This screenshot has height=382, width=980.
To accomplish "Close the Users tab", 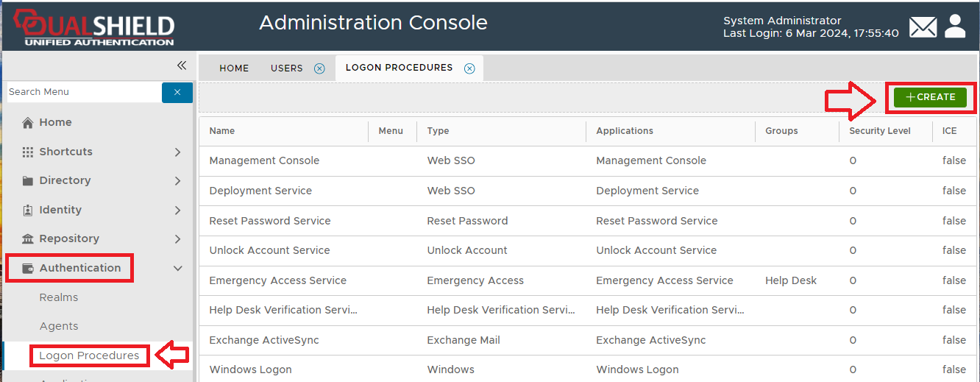I will tap(319, 68).
